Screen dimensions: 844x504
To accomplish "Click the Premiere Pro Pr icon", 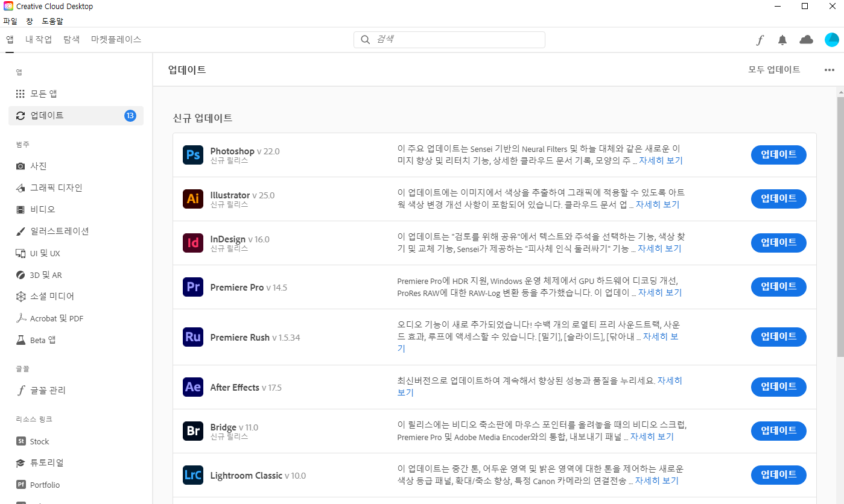I will point(193,287).
